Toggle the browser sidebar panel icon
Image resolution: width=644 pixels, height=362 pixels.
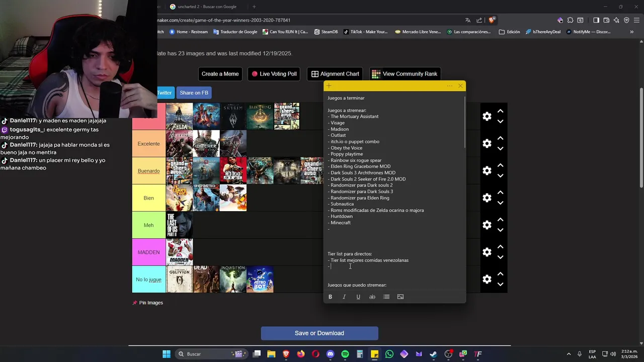[596, 20]
